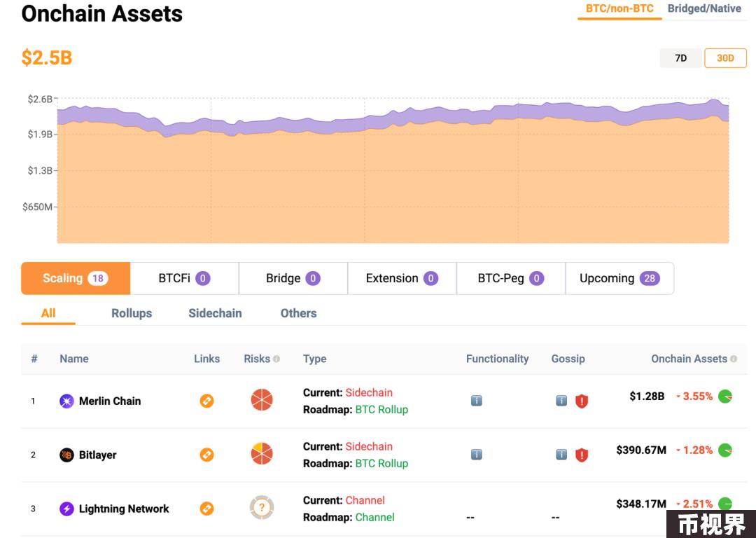Open Bitlayer functionality info icon
Image resolution: width=756 pixels, height=538 pixels.
click(x=477, y=455)
